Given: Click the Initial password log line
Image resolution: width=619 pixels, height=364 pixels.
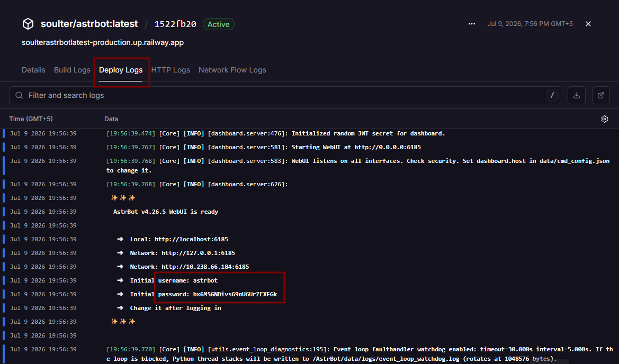Looking at the screenshot, I should point(309,294).
